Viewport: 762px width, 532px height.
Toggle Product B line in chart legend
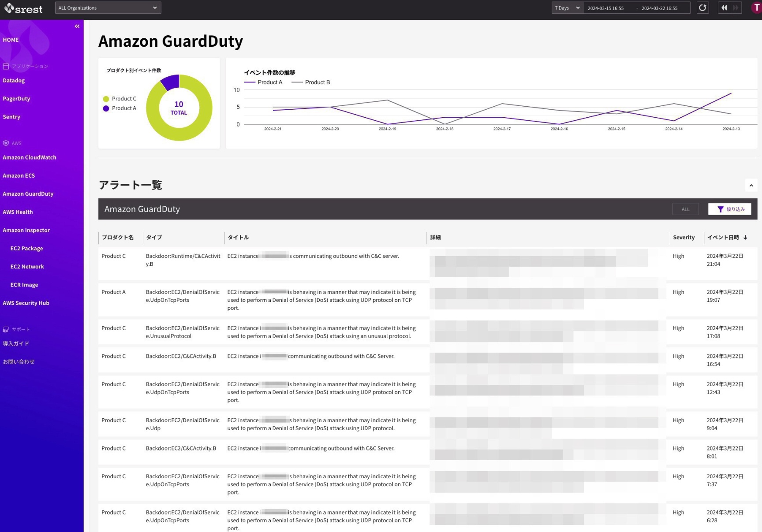point(311,82)
